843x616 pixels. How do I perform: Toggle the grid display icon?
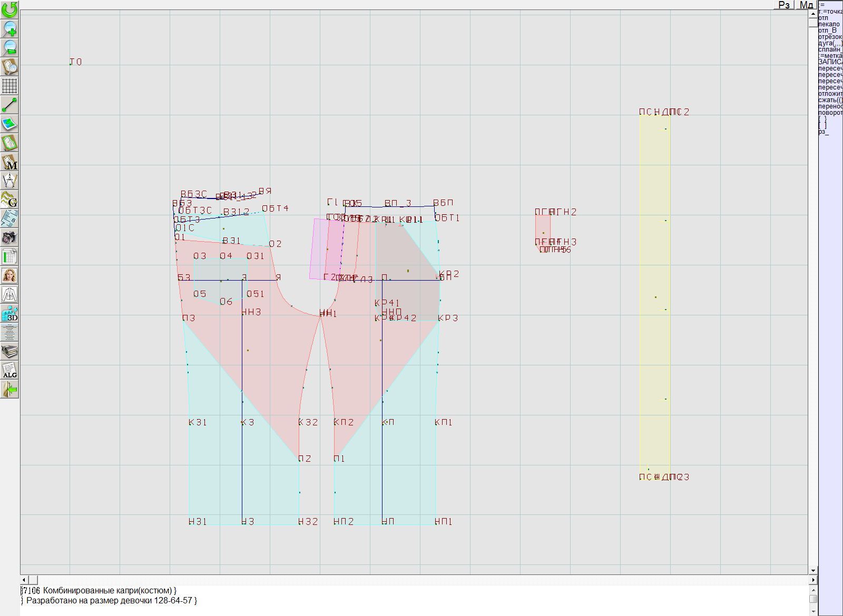(9, 85)
